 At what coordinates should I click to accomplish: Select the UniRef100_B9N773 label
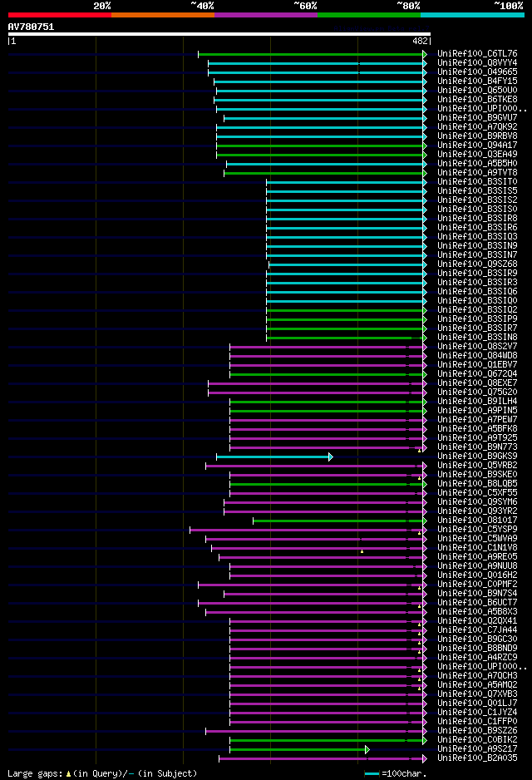point(477,447)
